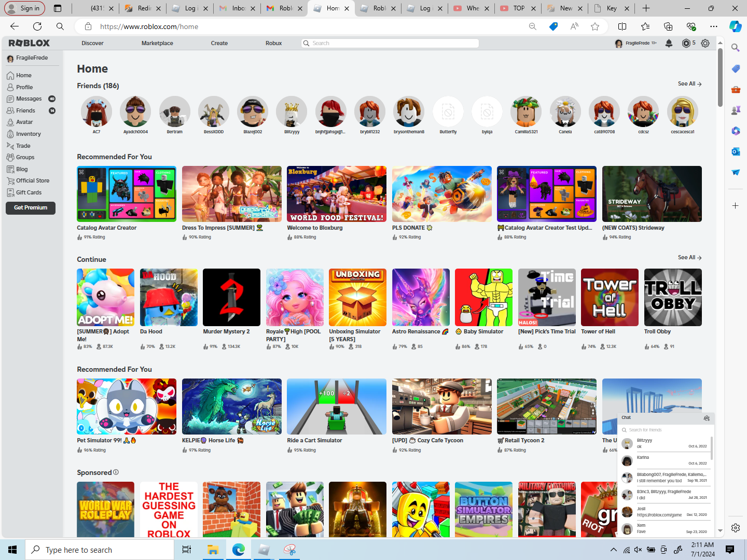Click the Roblox logo

29,43
